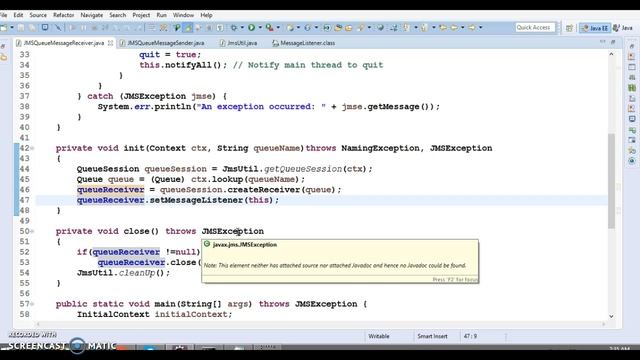Image resolution: width=640 pixels, height=360 pixels.
Task: Click 'javax.jms.JMSException' in the hover tooltip
Action: [x=245, y=244]
